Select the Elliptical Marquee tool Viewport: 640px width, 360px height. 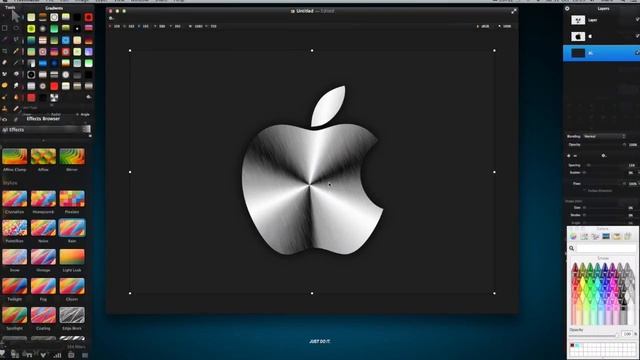pyautogui.click(x=16, y=28)
